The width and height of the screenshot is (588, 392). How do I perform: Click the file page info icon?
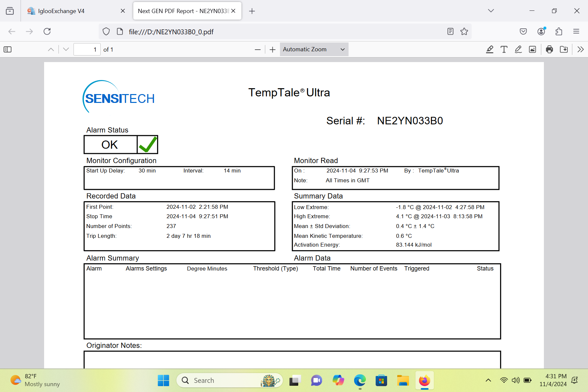pyautogui.click(x=120, y=31)
